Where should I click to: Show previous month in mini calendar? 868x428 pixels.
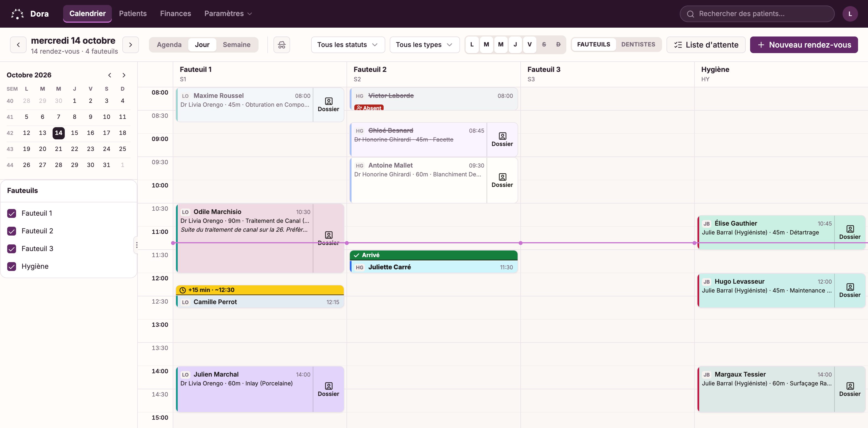pyautogui.click(x=110, y=75)
